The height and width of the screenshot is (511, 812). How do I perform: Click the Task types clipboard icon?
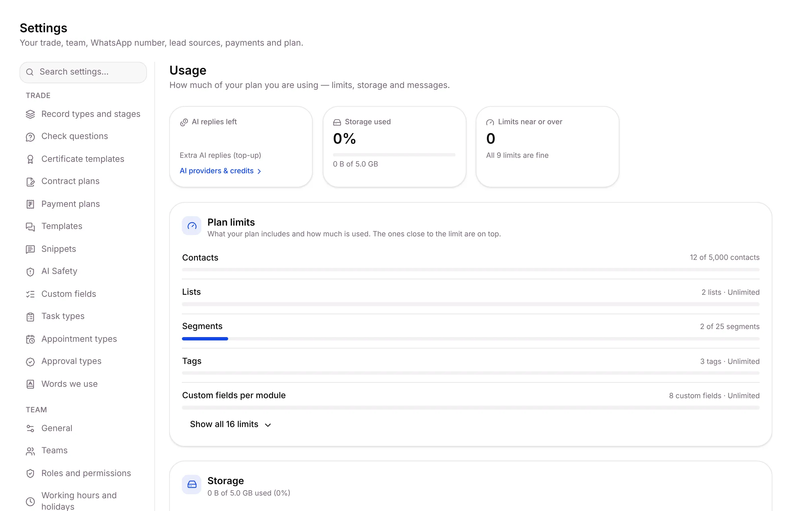pos(30,317)
